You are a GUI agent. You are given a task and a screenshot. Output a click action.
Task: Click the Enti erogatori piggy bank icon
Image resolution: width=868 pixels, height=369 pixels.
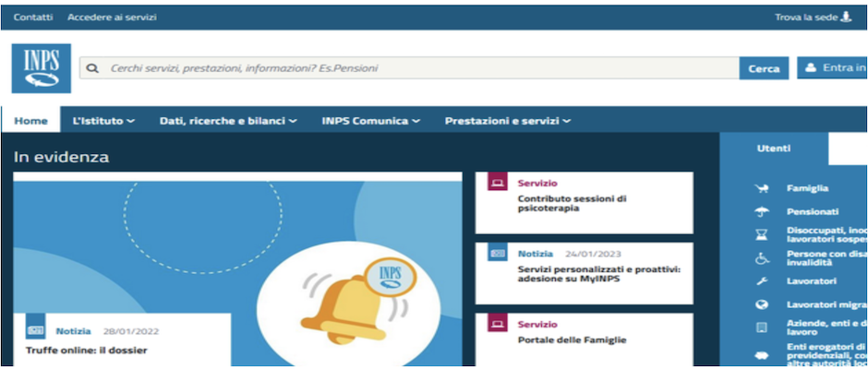tap(762, 355)
